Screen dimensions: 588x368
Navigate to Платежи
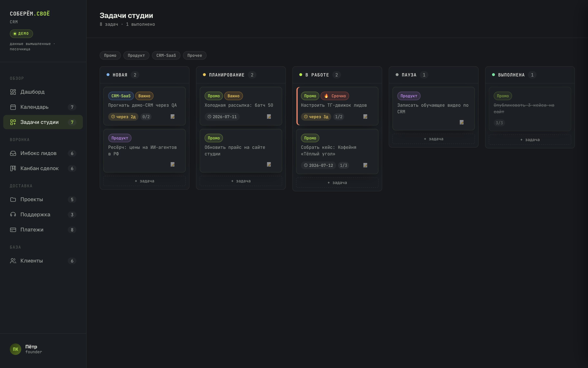pos(43,230)
